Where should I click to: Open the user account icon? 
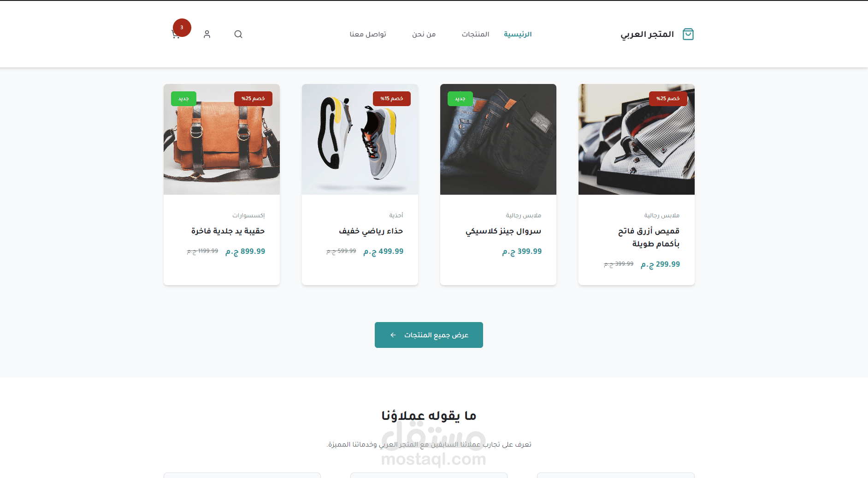point(207,34)
